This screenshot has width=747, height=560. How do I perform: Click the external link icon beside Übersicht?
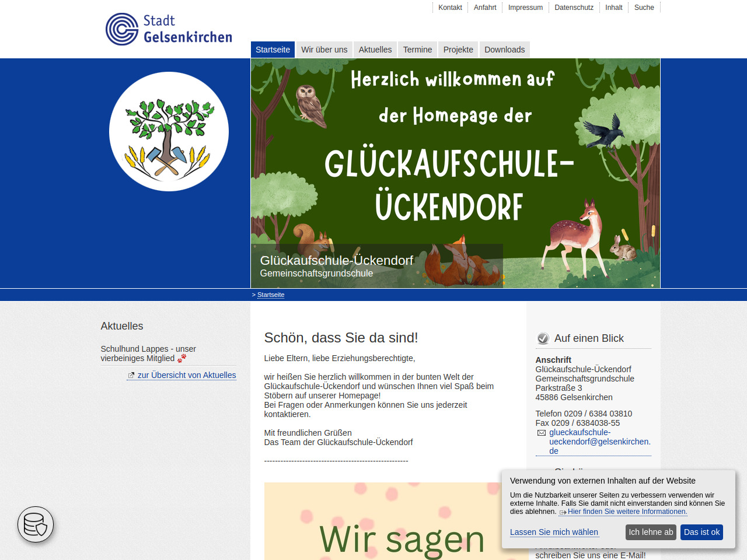tap(131, 376)
